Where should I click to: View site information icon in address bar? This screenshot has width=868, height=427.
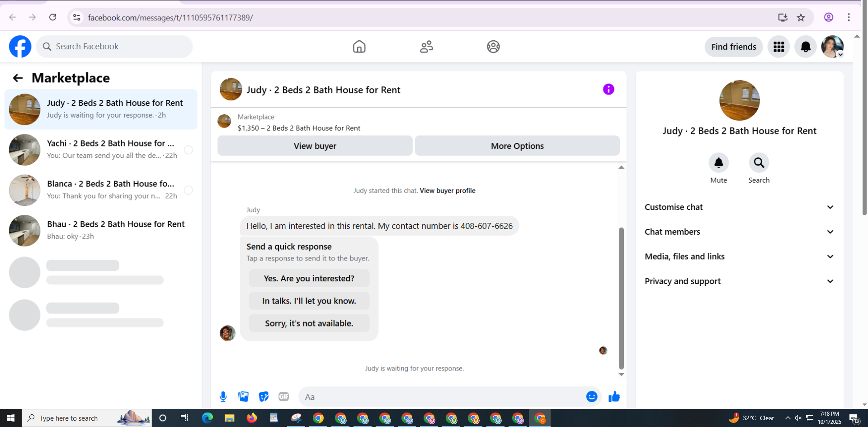click(x=77, y=17)
